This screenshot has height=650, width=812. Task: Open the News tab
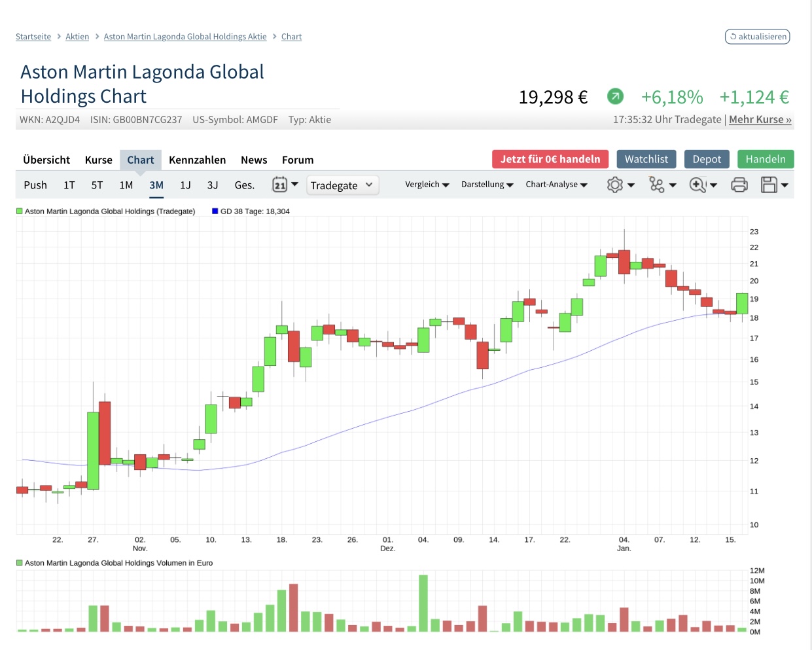(x=254, y=160)
